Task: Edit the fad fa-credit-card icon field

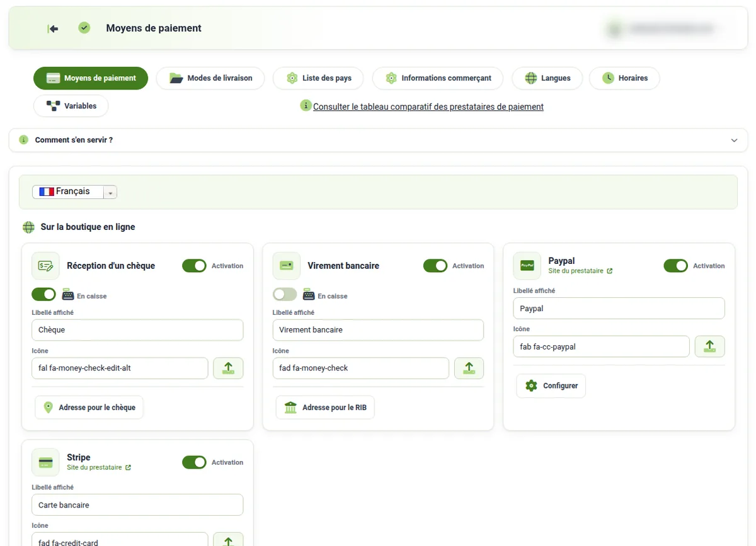Action: click(x=120, y=540)
